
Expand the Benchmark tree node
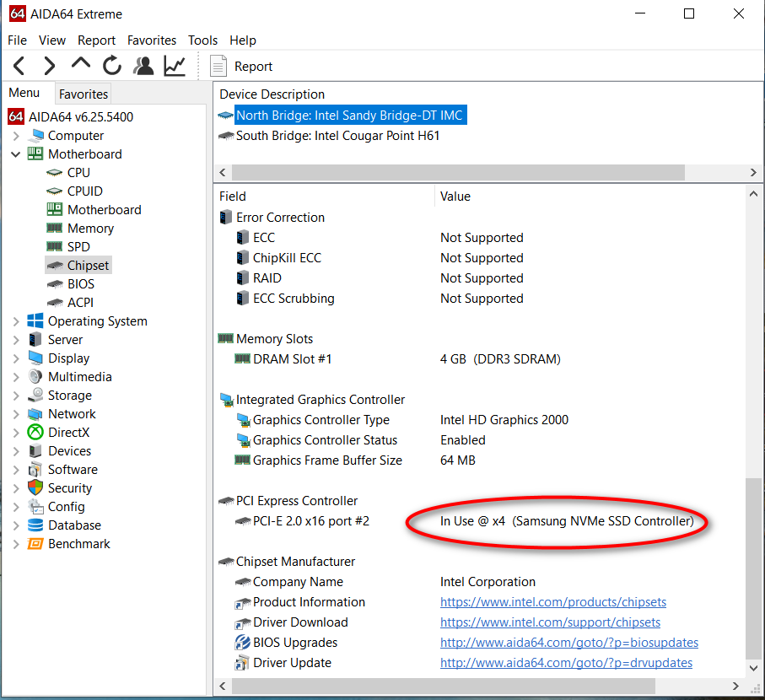[16, 544]
